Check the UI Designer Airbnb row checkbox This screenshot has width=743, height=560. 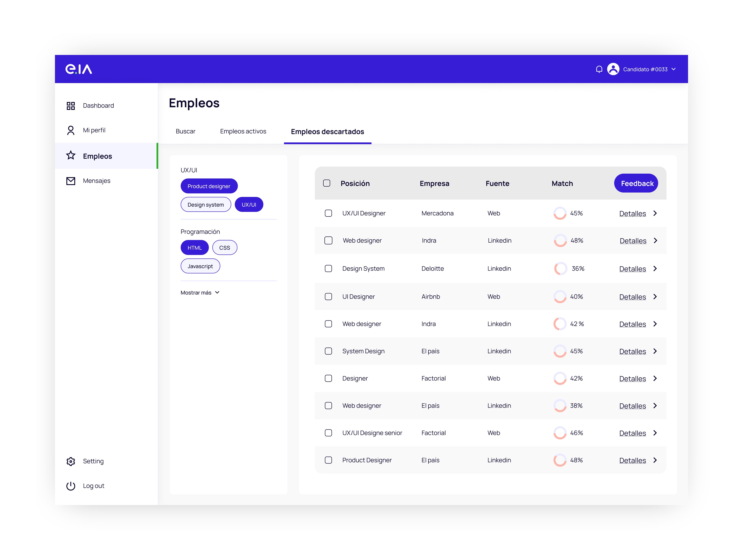click(x=328, y=296)
